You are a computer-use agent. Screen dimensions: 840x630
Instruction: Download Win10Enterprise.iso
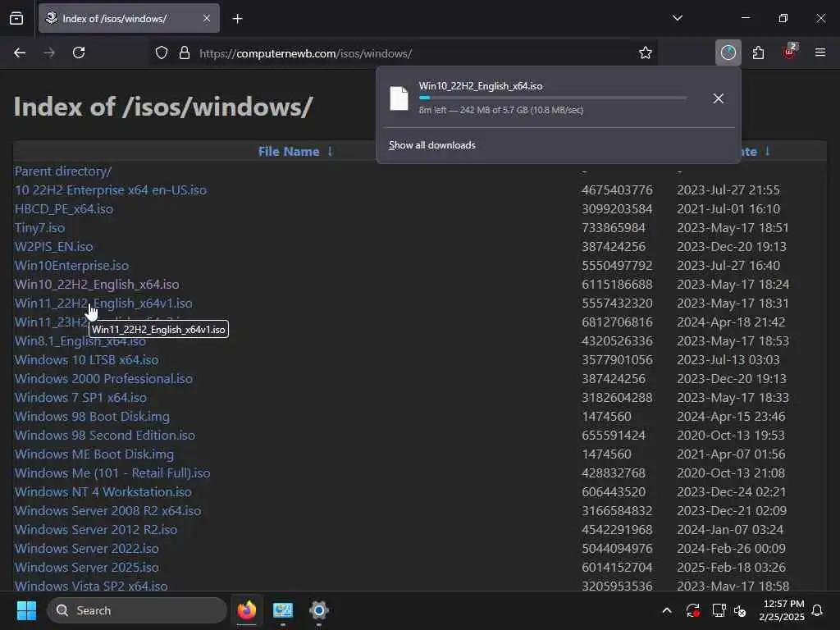(x=71, y=266)
